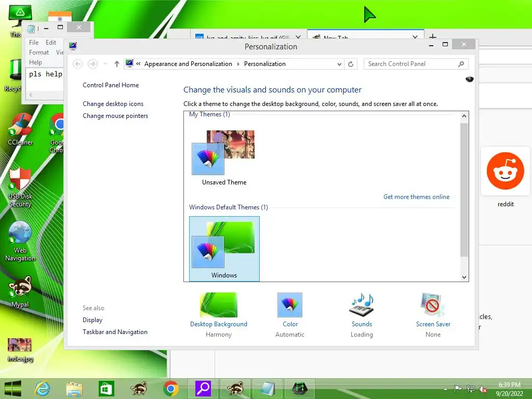The height and width of the screenshot is (399, 532).
Task: Click the search magnifier icon
Action: pyautogui.click(x=461, y=64)
